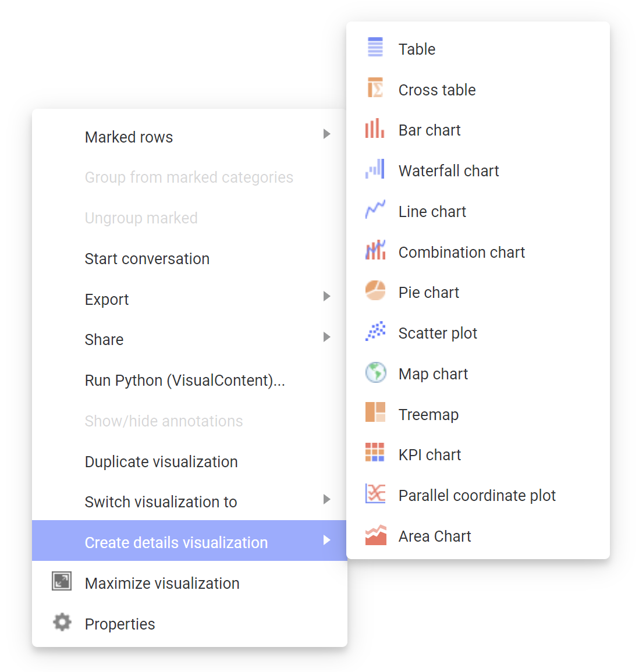Expand Switch visualization to submenu
639x672 pixels.
click(x=189, y=502)
